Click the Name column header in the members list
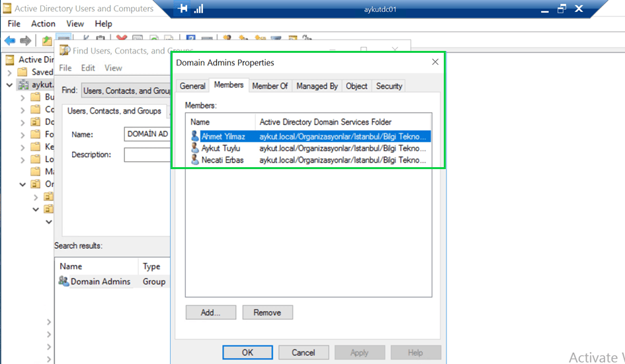 (x=200, y=122)
